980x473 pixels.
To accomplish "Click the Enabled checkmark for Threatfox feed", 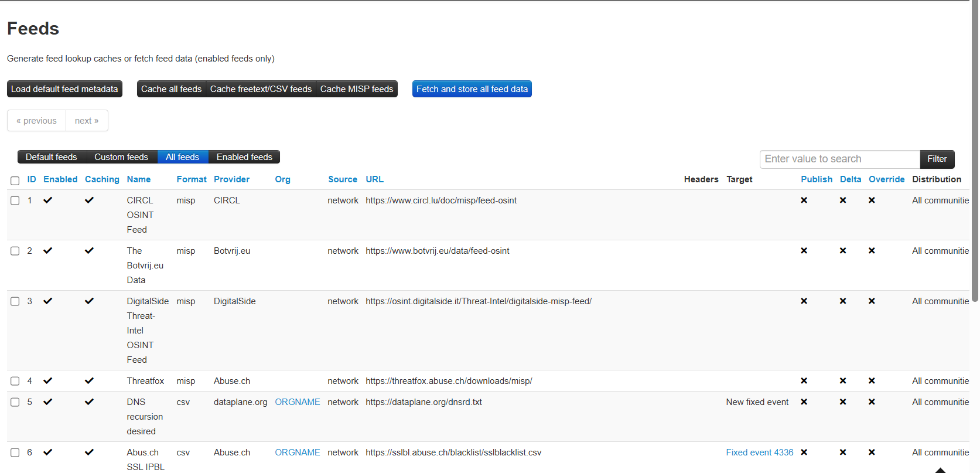I will click(x=48, y=381).
